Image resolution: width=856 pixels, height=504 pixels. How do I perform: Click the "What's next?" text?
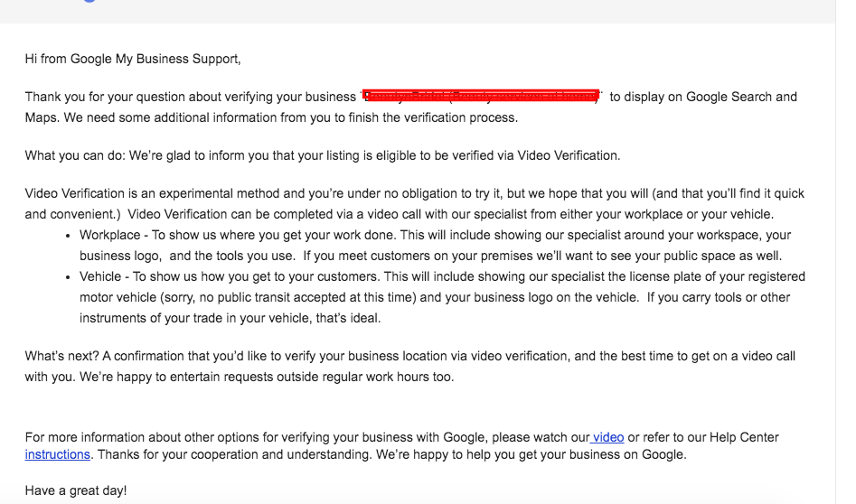click(x=61, y=356)
